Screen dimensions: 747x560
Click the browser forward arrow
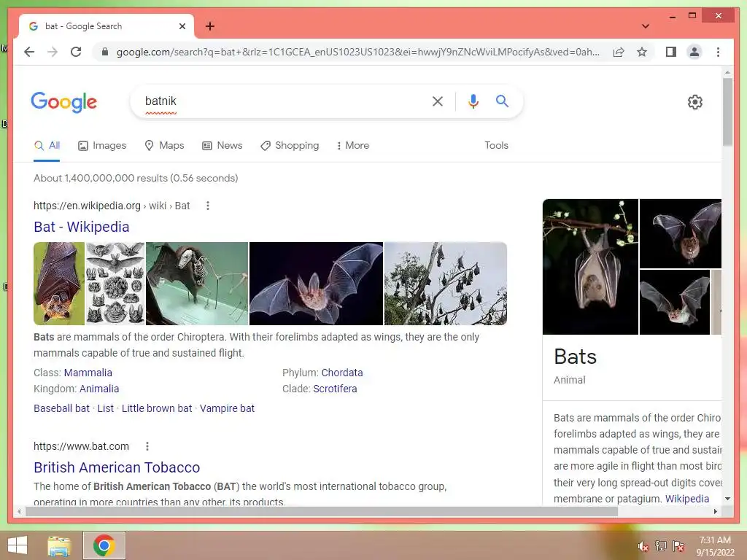(53, 52)
